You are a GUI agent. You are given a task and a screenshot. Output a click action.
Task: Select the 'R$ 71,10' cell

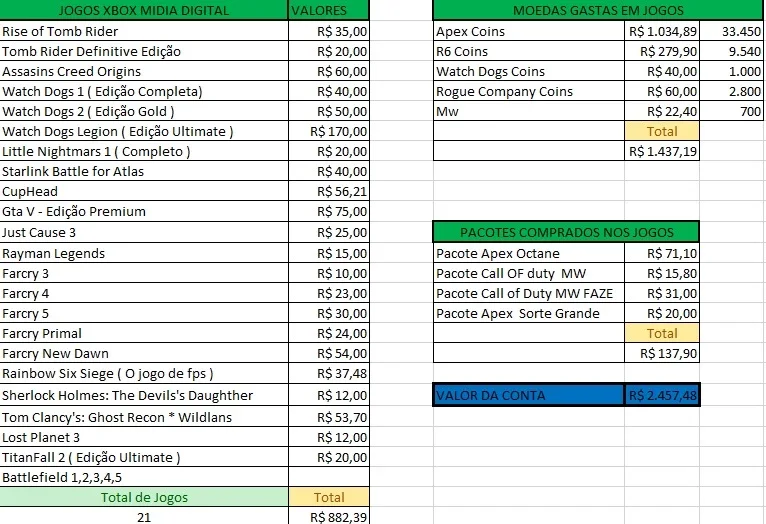(x=662, y=253)
